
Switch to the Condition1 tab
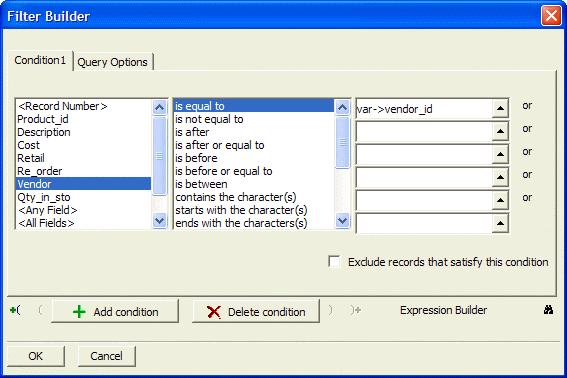40,60
